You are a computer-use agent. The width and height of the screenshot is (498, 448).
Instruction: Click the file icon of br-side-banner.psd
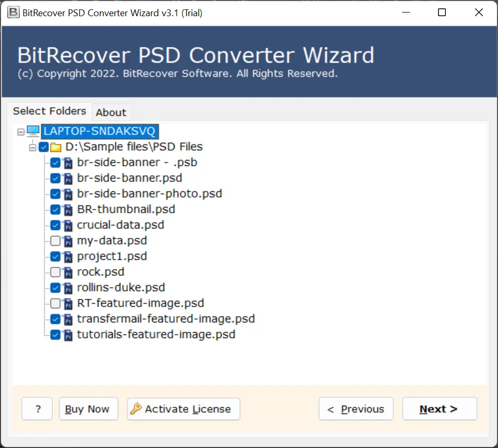pos(68,178)
